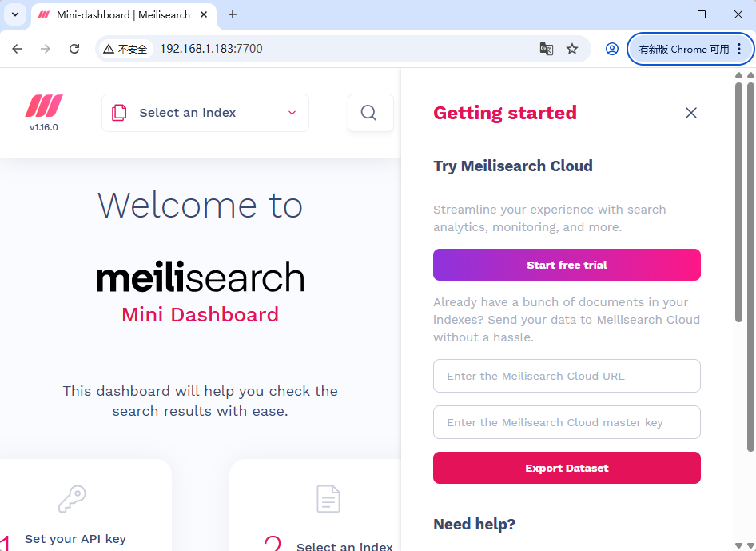The height and width of the screenshot is (551, 756).
Task: Expand the browser tab search chevron
Action: 14,14
